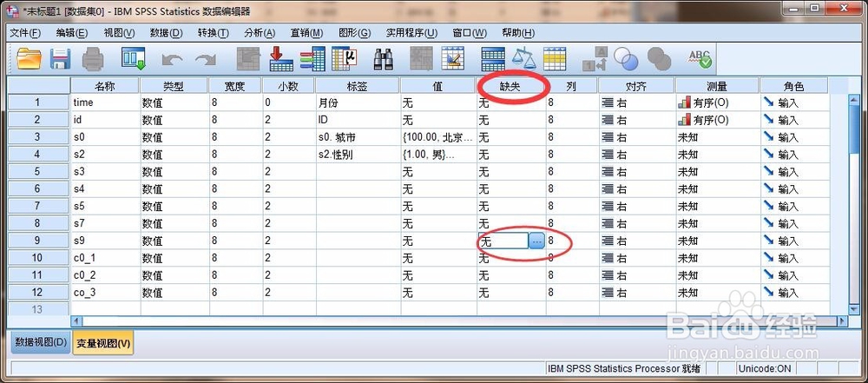Click the role cell '输入' for s5

coord(795,206)
